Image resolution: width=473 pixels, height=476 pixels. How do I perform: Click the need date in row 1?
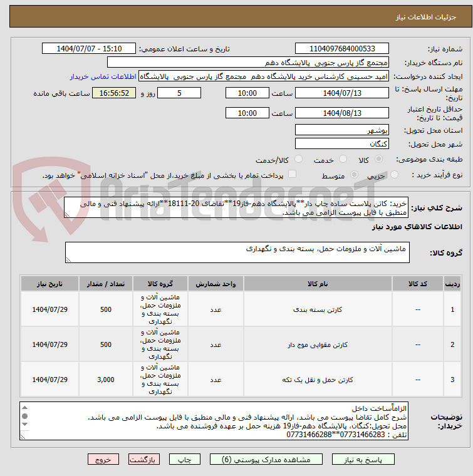(49, 309)
